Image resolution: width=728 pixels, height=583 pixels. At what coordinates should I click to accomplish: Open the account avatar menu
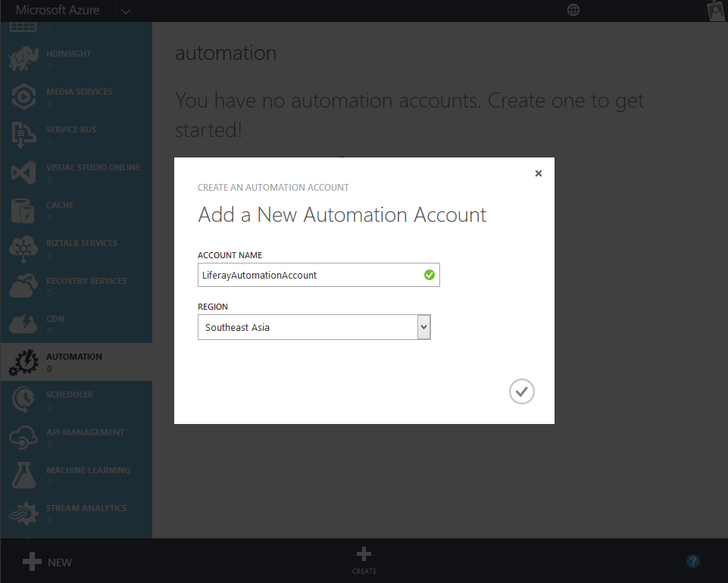[x=714, y=11]
